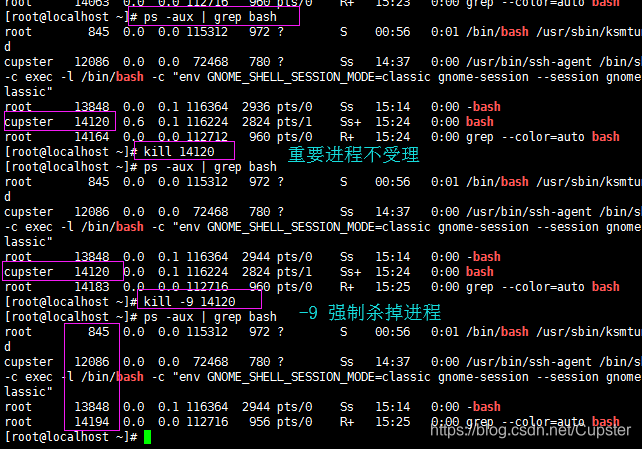The image size is (642, 449).
Task: Click 'R+' status in the PID 14183 row
Action: (347, 287)
